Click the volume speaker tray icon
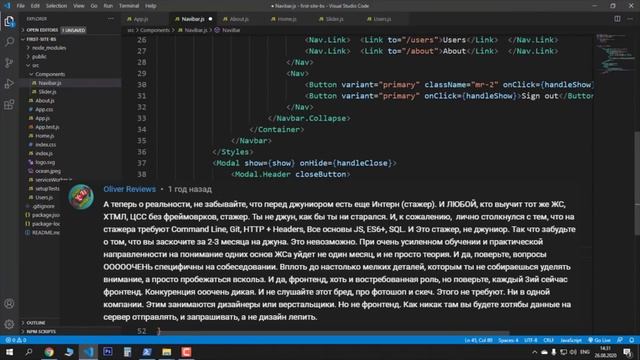640x360 pixels. [x=573, y=352]
